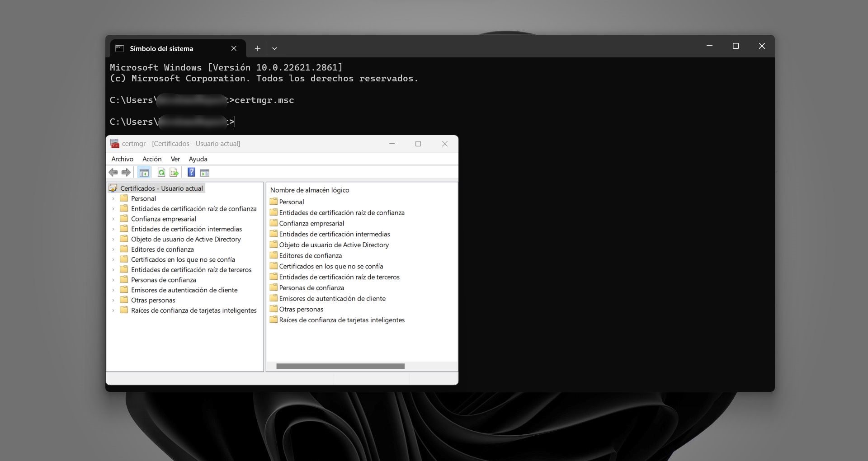The width and height of the screenshot is (868, 461).
Task: Open Help via the question mark icon
Action: tap(191, 172)
